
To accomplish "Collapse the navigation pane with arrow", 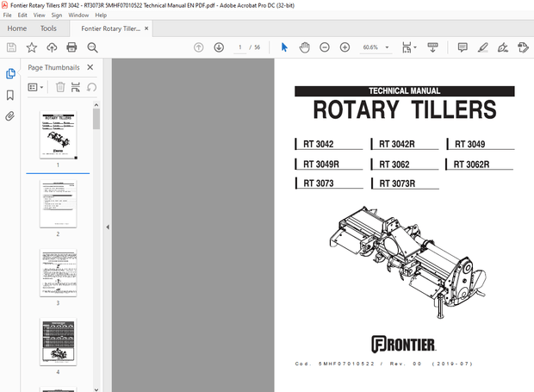I will pyautogui.click(x=108, y=227).
